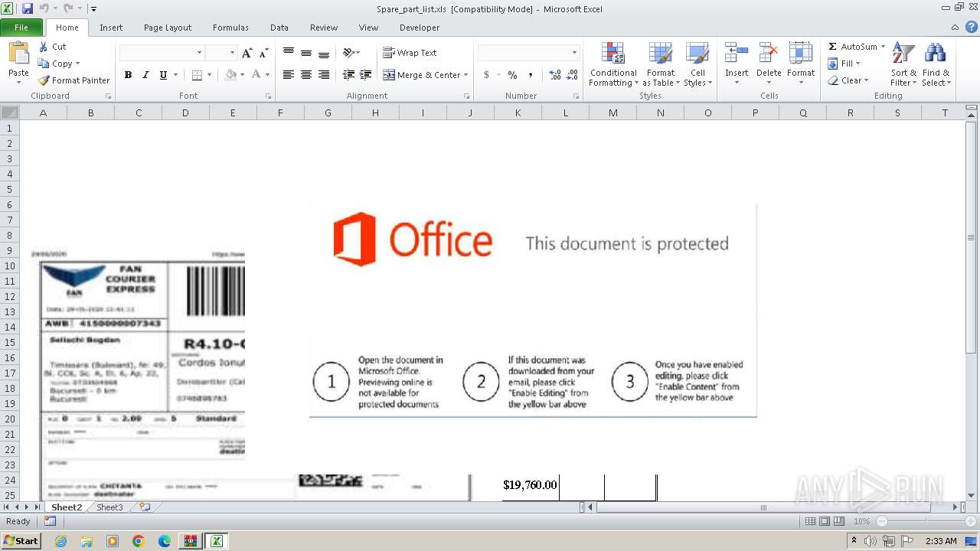
Task: Click the Format cells icon
Action: 801,54
